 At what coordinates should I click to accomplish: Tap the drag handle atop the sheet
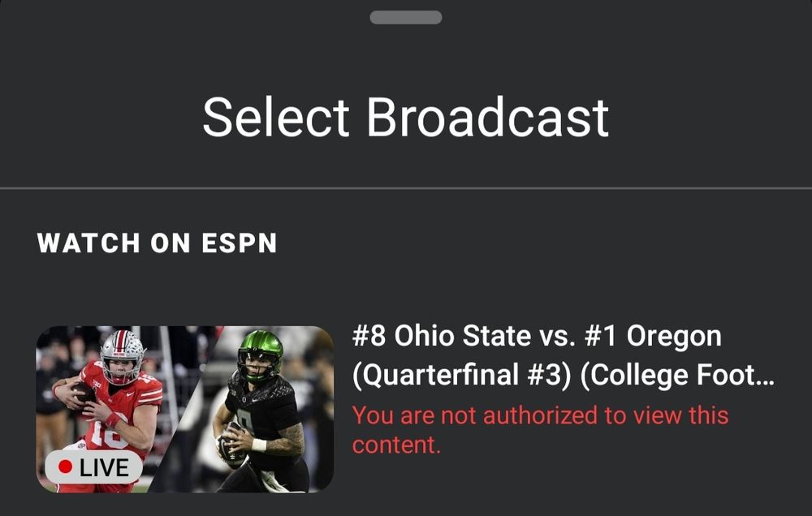pos(406,17)
